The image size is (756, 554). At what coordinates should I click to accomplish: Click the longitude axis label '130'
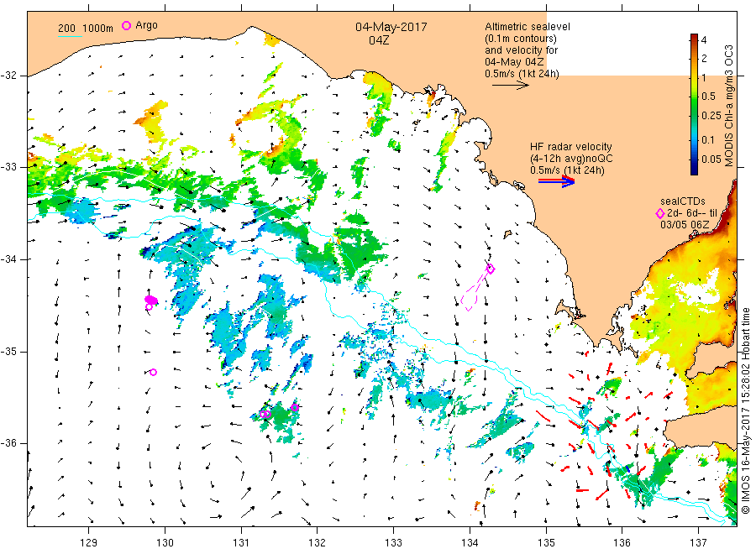point(165,543)
